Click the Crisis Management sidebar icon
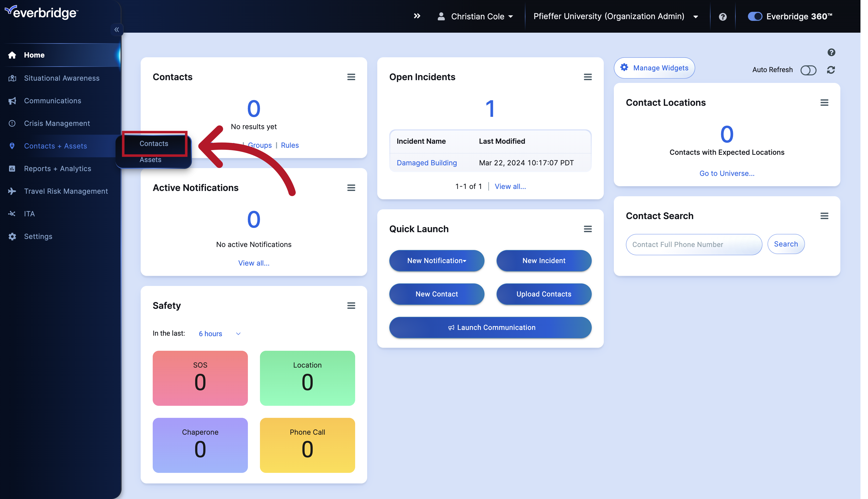Image resolution: width=868 pixels, height=499 pixels. (x=12, y=123)
